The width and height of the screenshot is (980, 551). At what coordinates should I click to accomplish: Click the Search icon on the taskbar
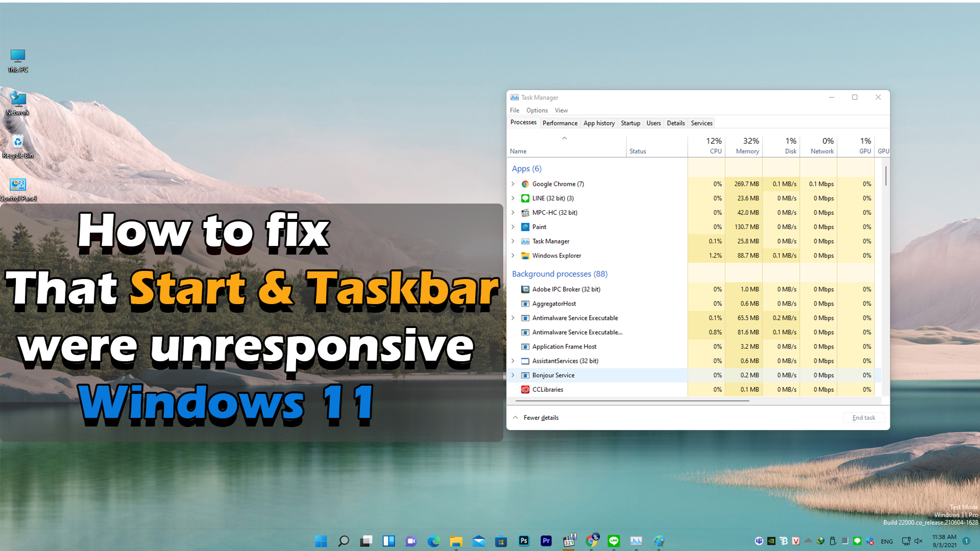pos(343,541)
